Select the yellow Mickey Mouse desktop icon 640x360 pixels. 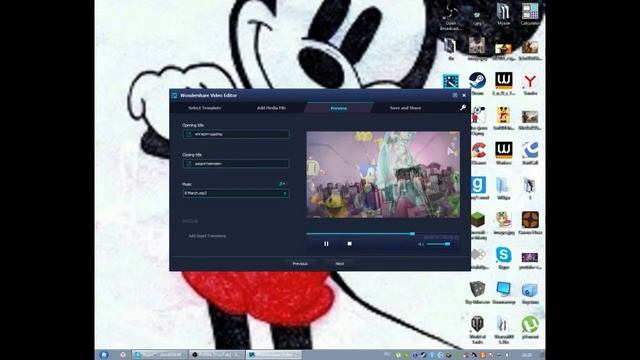503,118
